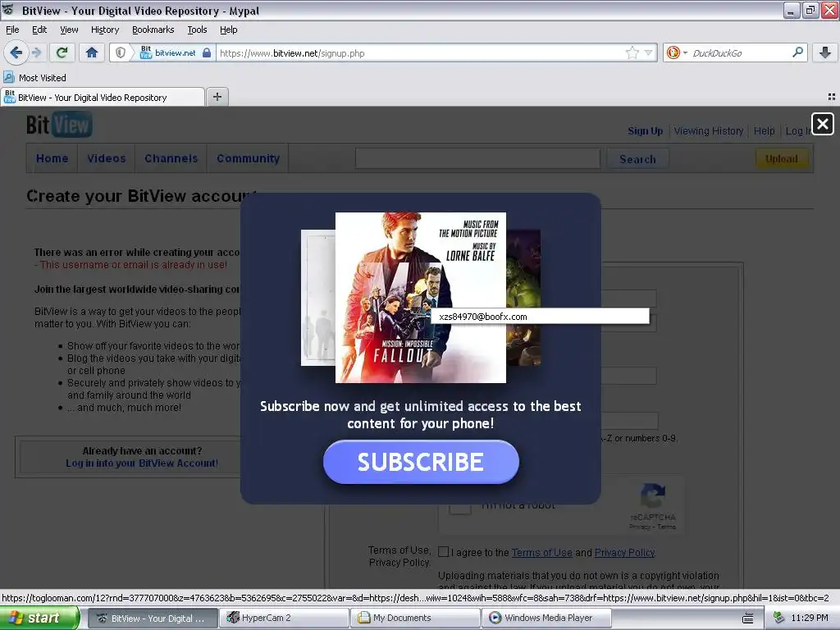Image resolution: width=840 pixels, height=630 pixels.
Task: Go to the Videos nav tab
Action: tap(106, 158)
